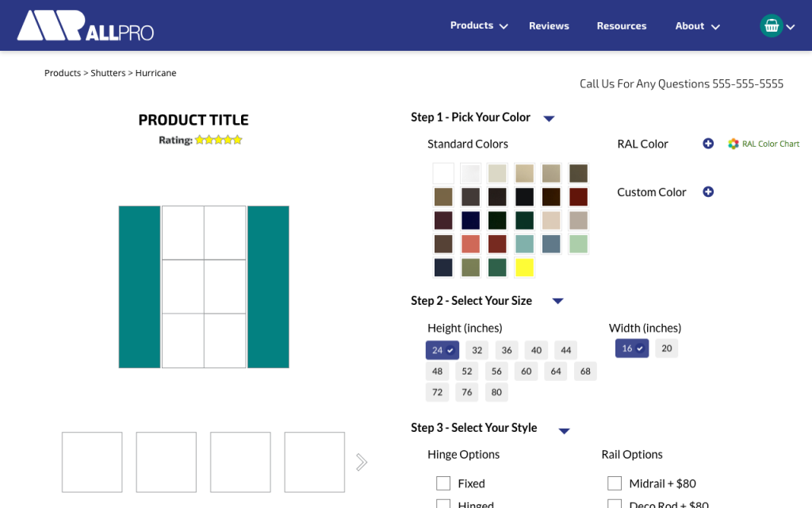Check the Fixed hinge option

tap(443, 483)
